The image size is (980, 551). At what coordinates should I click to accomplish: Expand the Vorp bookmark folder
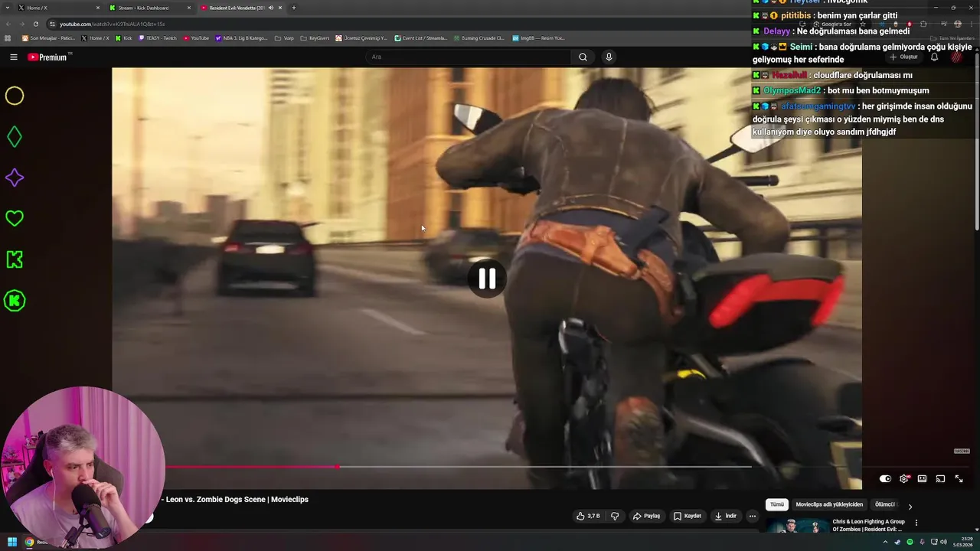(x=284, y=37)
